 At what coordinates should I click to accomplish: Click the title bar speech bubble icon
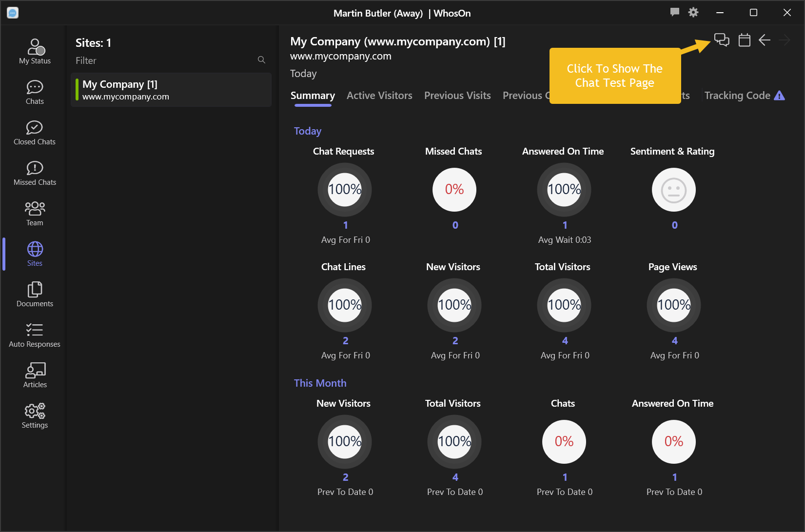(675, 12)
